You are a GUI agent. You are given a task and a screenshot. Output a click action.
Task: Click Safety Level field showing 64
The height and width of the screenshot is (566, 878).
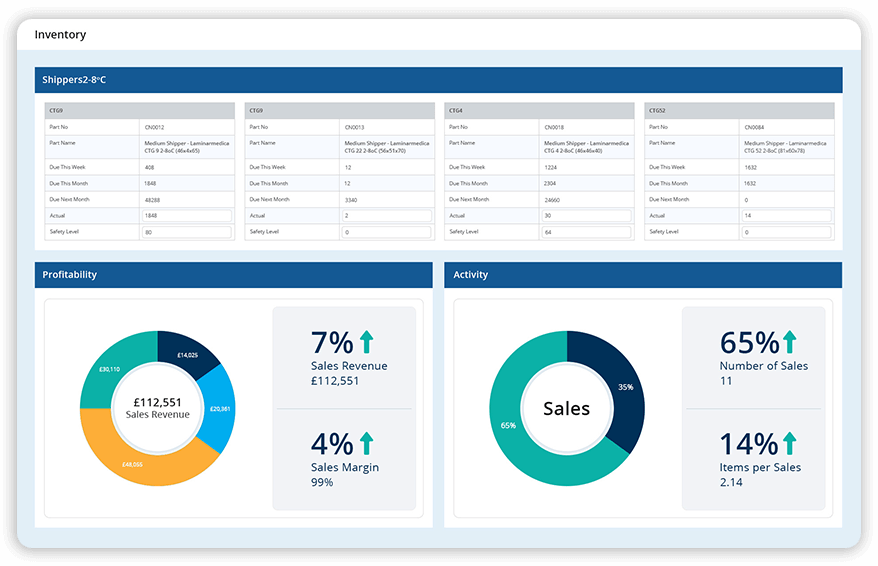tap(586, 232)
